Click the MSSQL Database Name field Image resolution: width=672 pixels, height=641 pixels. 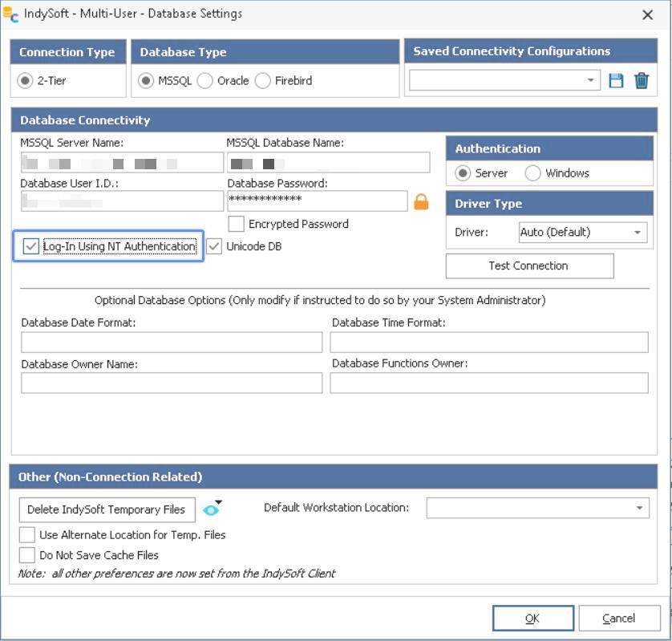coord(328,163)
